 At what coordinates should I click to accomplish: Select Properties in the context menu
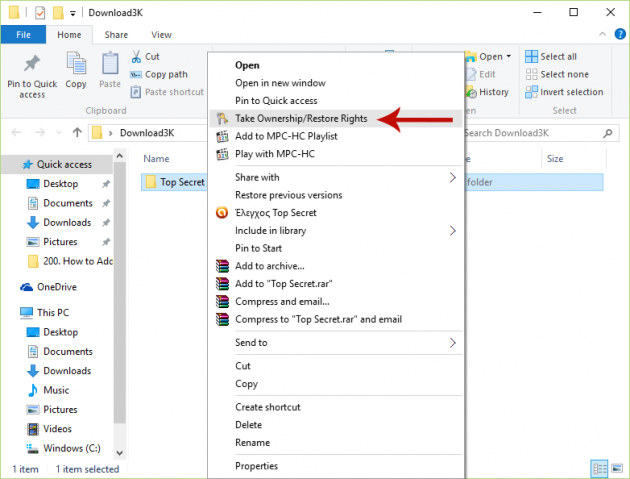[256, 465]
